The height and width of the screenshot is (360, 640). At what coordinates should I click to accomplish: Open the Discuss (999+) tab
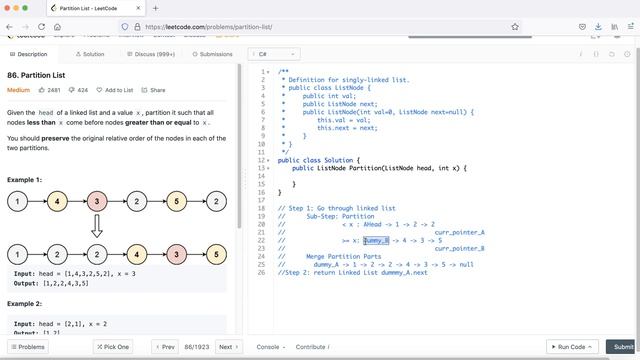pos(151,54)
